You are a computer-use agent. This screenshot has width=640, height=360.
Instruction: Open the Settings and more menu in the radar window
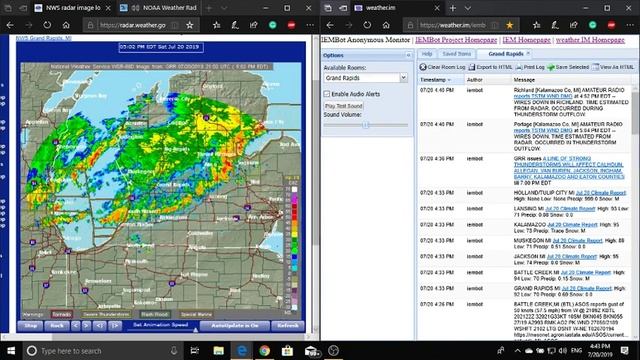[310, 25]
